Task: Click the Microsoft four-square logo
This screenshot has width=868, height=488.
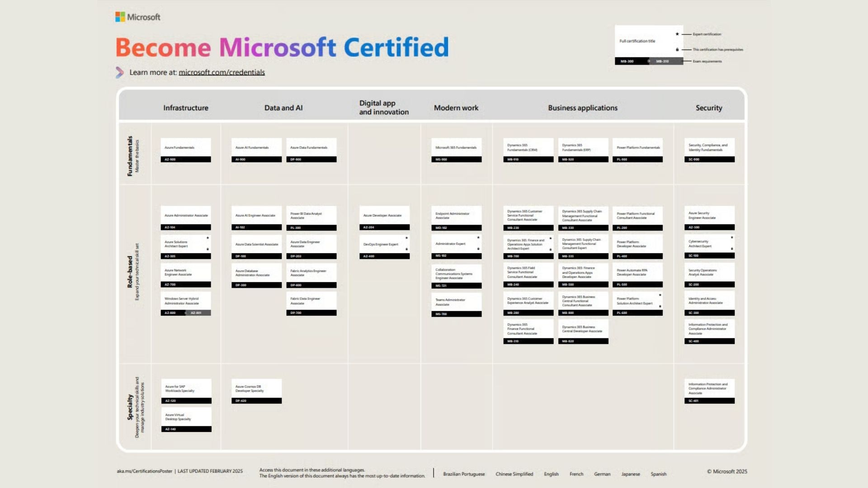Action: 120,17
